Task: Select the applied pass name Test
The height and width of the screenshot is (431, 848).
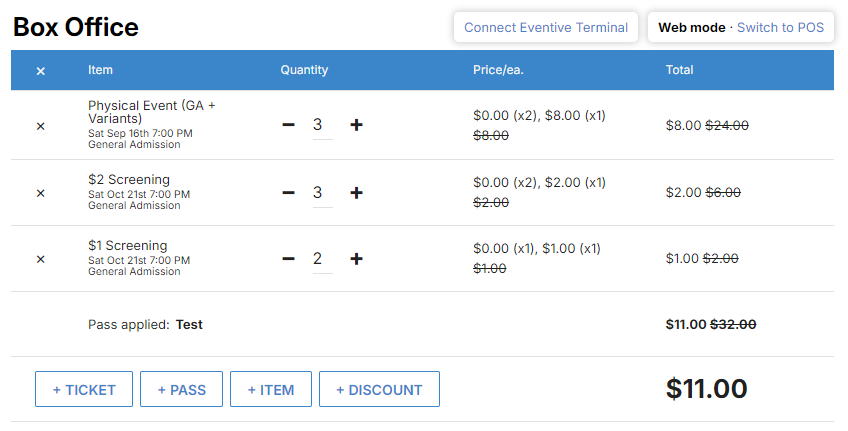Action: click(189, 324)
